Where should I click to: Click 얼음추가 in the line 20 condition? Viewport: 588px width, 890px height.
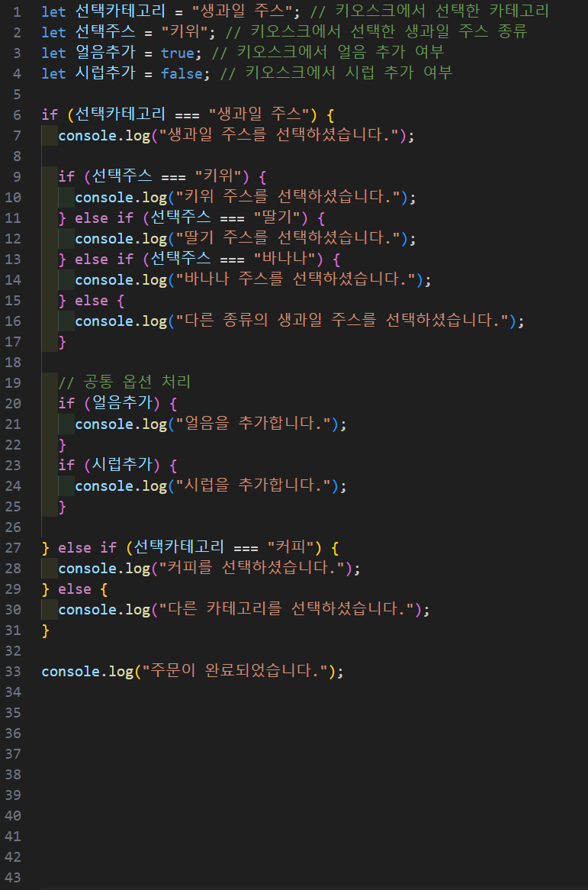(122, 403)
